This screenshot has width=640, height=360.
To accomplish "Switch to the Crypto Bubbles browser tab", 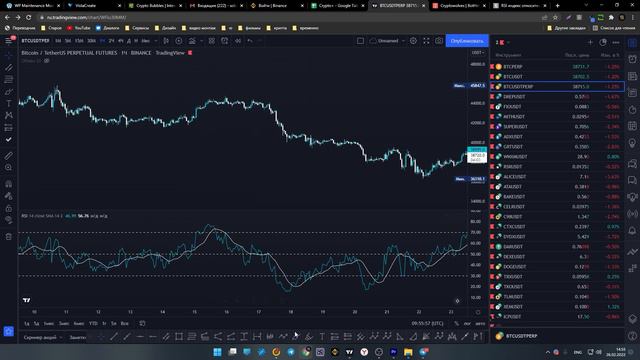I will pos(155,6).
